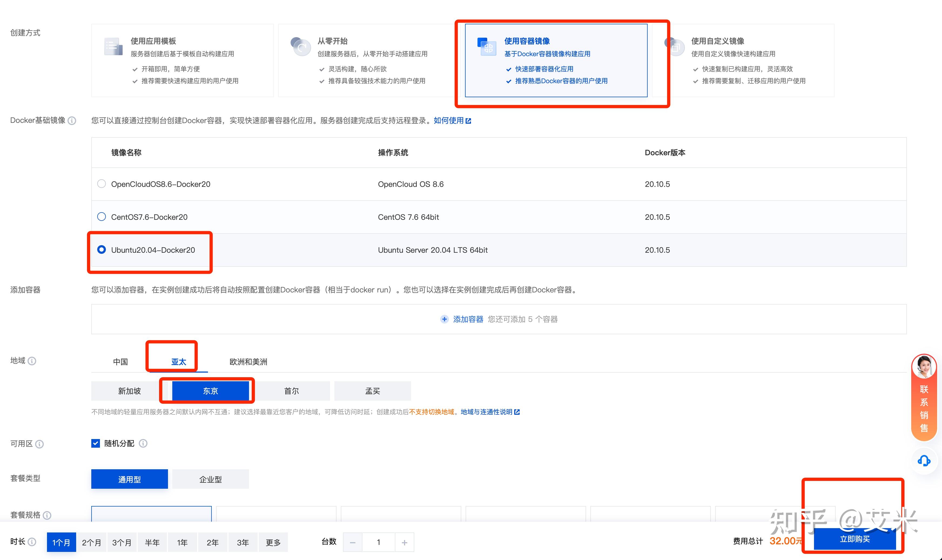The height and width of the screenshot is (560, 942).
Task: Select 首尔 as the server region
Action: pyautogui.click(x=291, y=391)
